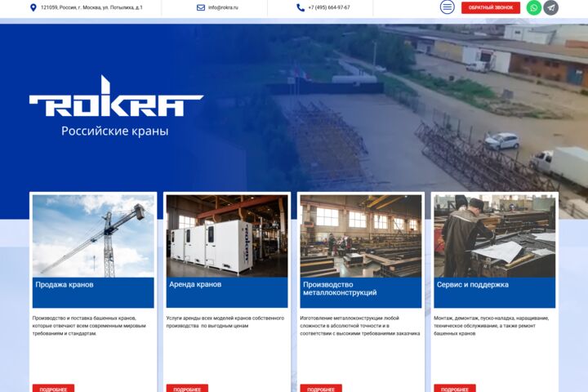The image size is (588, 392).
Task: Open the welder worker thumbnail image
Action: click(495, 236)
